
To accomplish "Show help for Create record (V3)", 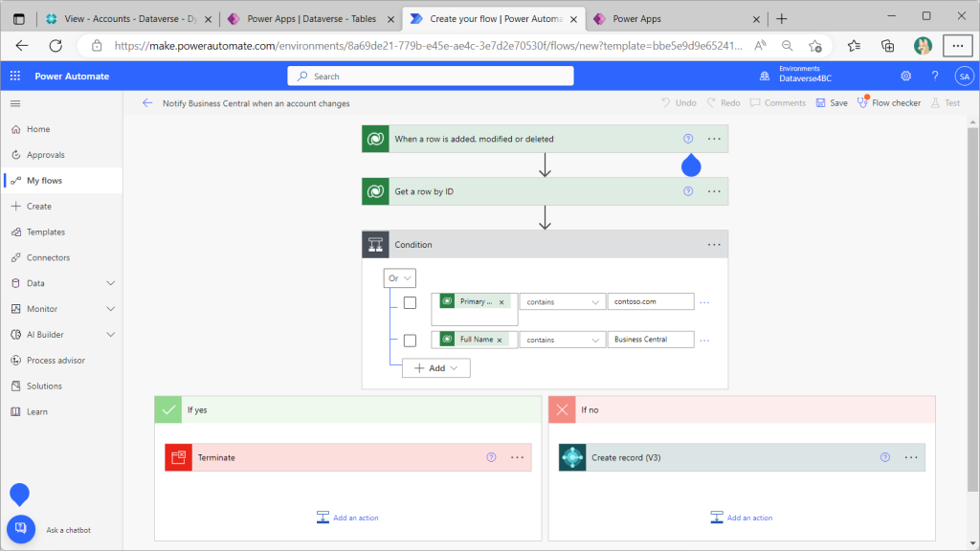I will (x=885, y=457).
